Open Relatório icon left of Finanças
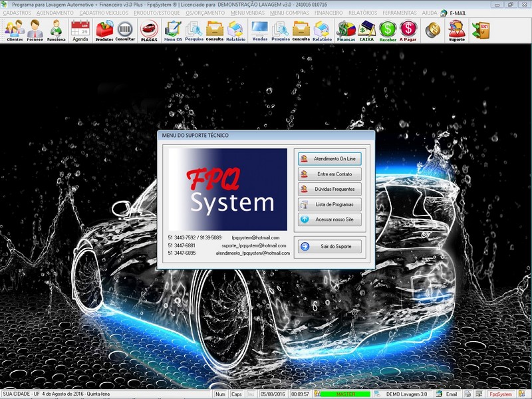The image size is (532, 399). pos(322,31)
